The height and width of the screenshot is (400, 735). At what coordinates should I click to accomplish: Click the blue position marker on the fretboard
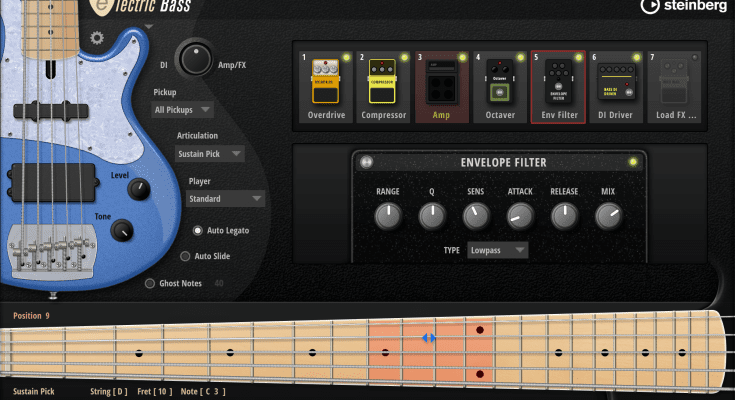click(428, 339)
